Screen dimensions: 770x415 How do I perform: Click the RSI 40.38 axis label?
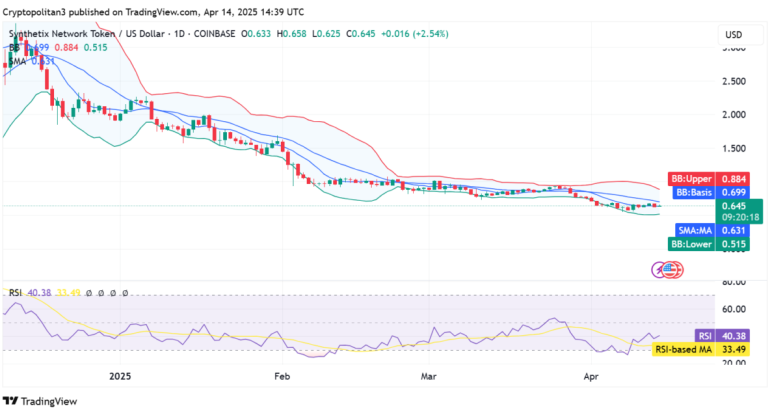722,336
